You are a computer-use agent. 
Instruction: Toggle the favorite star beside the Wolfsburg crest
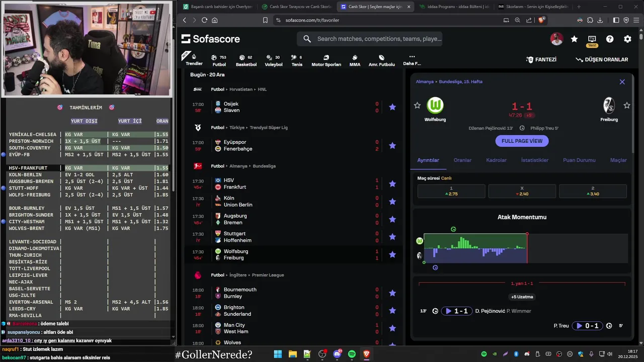(417, 106)
